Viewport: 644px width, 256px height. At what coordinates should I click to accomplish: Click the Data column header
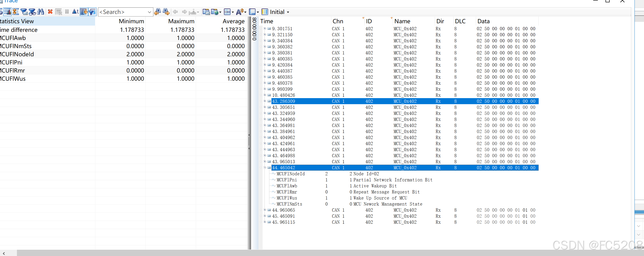[483, 21]
